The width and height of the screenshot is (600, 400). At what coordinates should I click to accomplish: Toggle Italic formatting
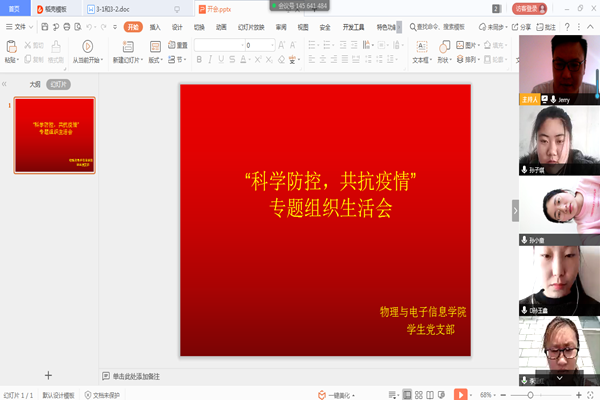coord(210,59)
